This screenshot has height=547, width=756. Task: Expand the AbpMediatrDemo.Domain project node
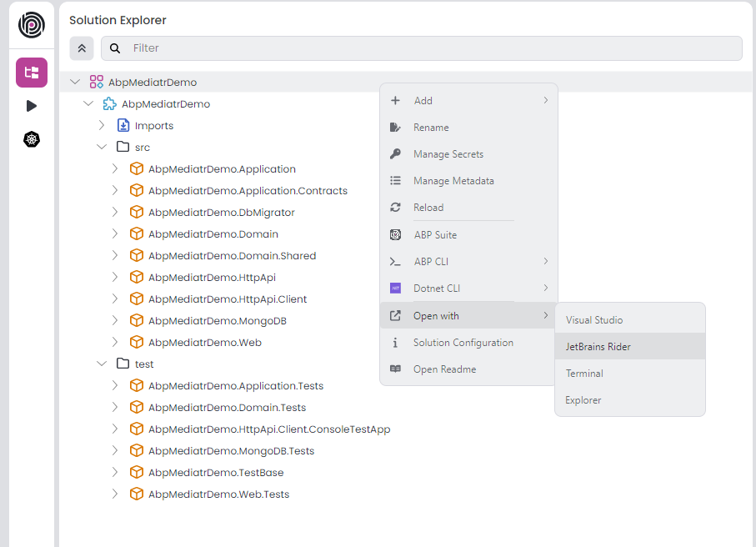pos(115,233)
